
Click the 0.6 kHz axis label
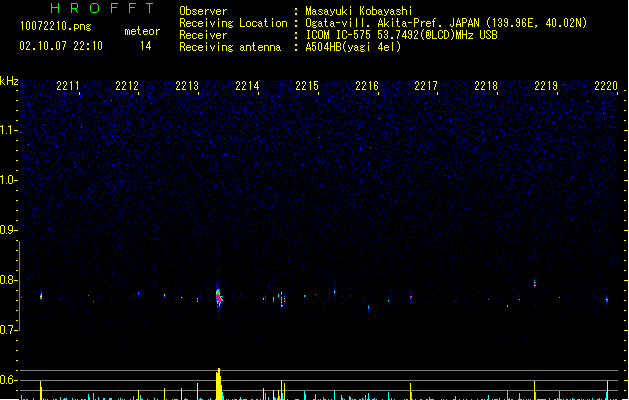coord(8,380)
